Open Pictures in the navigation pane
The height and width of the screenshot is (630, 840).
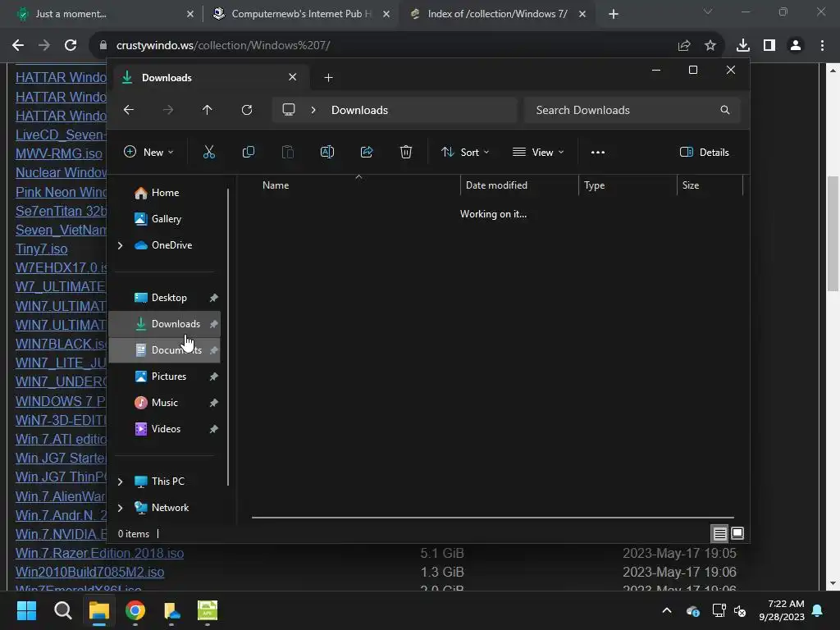[165, 377]
